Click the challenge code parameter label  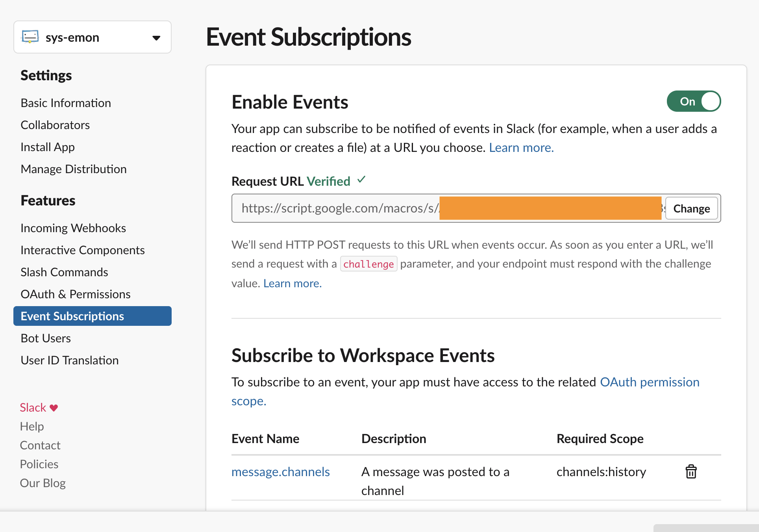pos(368,264)
